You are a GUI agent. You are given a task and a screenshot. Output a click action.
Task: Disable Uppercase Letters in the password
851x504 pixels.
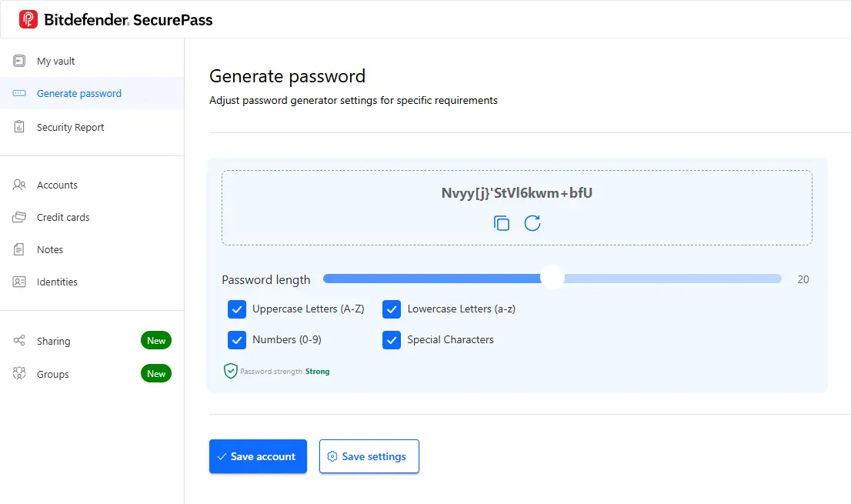pyautogui.click(x=237, y=309)
